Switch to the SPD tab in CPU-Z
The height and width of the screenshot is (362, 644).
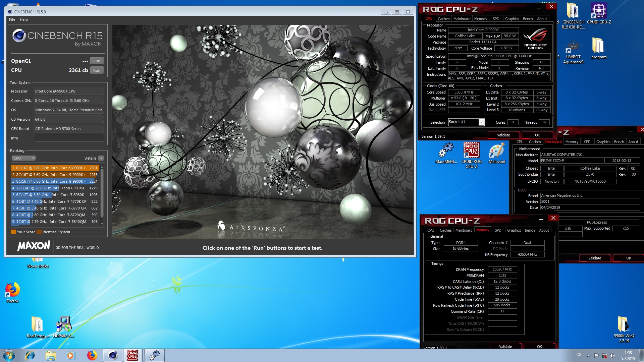click(496, 18)
